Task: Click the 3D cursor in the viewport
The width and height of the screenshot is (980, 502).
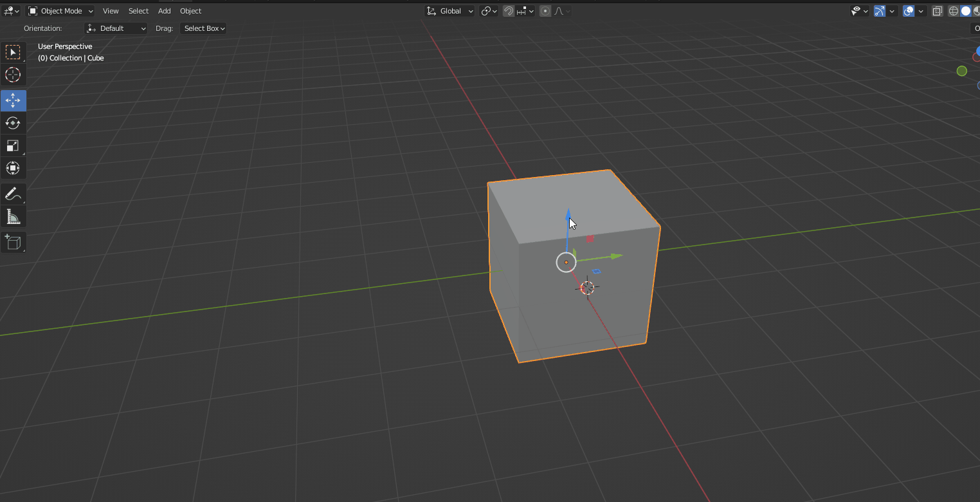Action: tap(586, 287)
